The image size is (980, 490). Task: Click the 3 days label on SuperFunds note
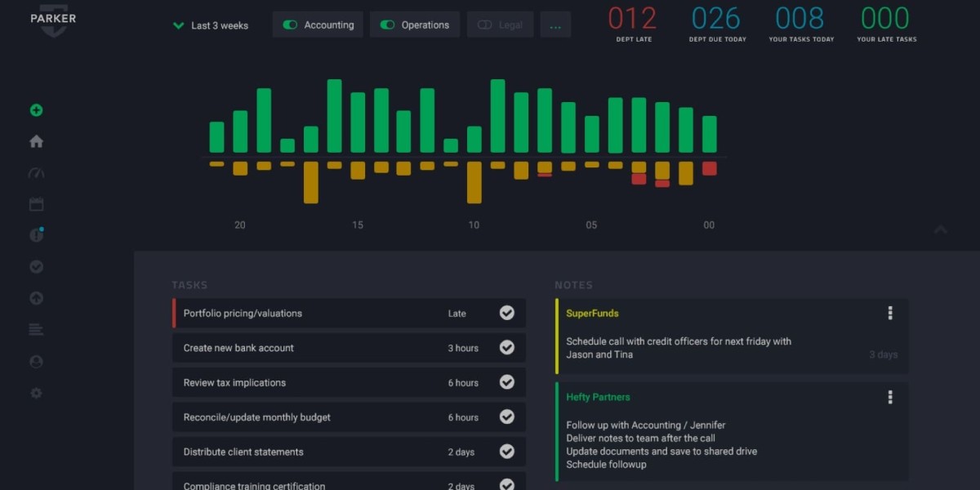point(883,354)
